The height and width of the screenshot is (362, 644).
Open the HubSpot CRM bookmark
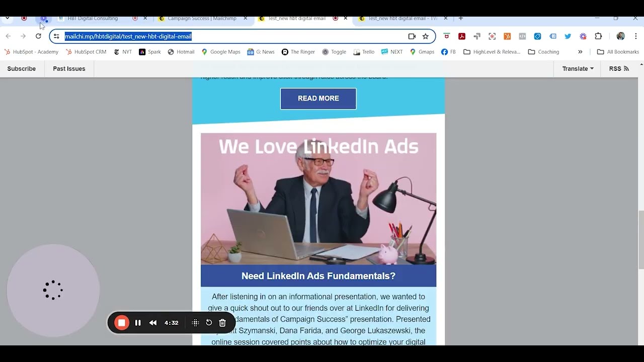pos(86,52)
